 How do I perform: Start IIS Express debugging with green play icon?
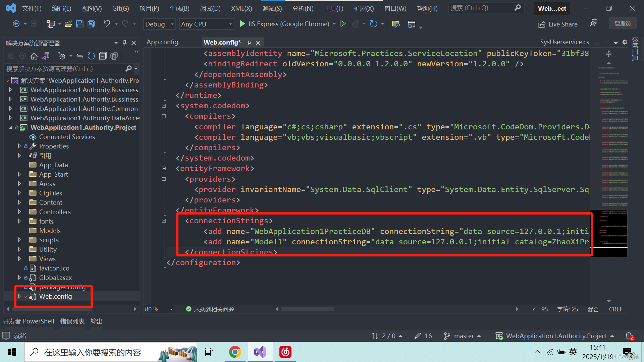pyautogui.click(x=242, y=24)
